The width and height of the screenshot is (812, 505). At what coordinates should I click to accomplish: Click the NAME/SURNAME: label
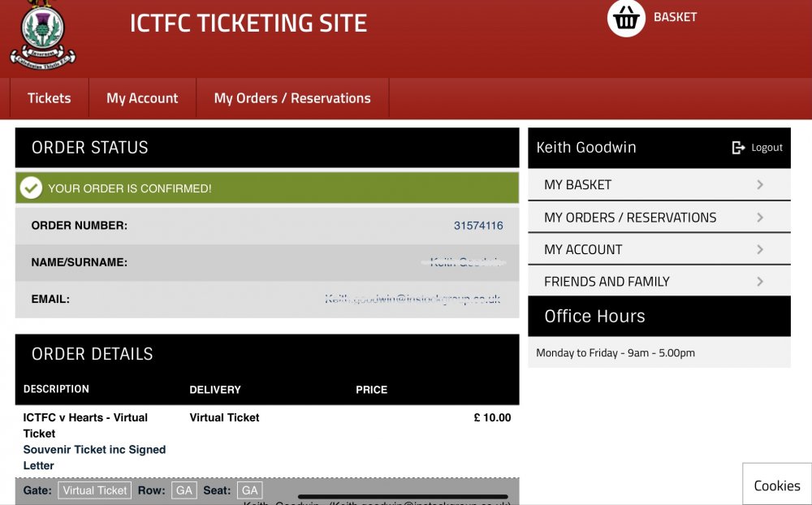click(x=80, y=262)
